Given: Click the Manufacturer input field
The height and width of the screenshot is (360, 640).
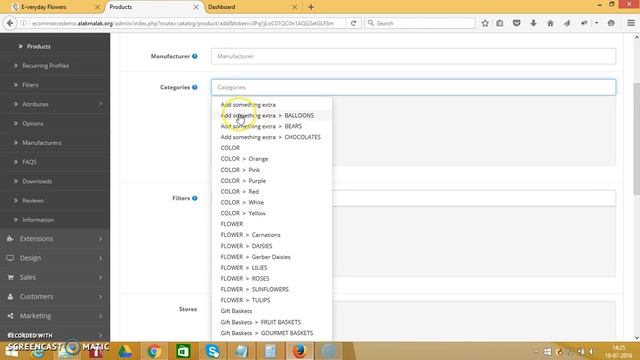Looking at the screenshot, I should [x=413, y=56].
